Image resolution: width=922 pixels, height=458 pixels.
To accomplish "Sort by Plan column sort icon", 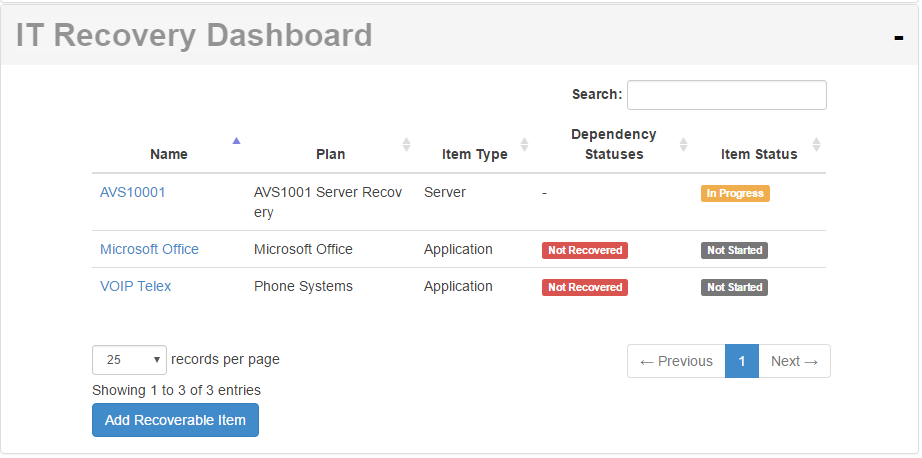I will 406,145.
